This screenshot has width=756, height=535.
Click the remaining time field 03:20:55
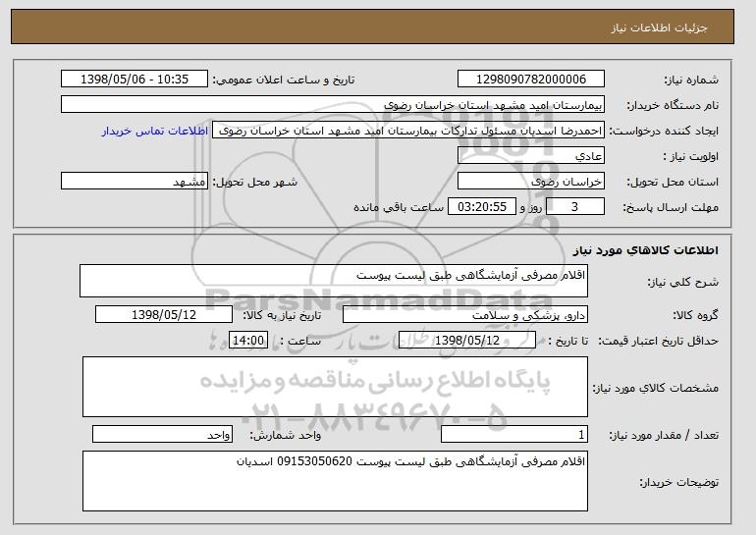point(482,207)
